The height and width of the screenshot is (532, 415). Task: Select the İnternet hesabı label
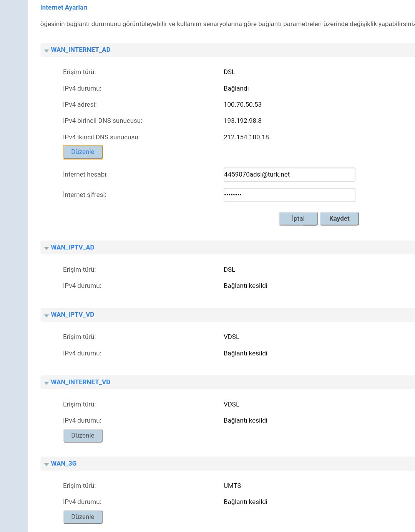85,174
